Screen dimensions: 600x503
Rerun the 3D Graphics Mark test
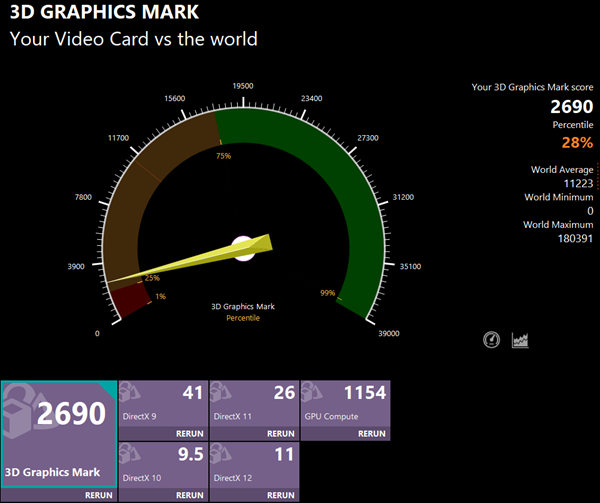point(98,494)
